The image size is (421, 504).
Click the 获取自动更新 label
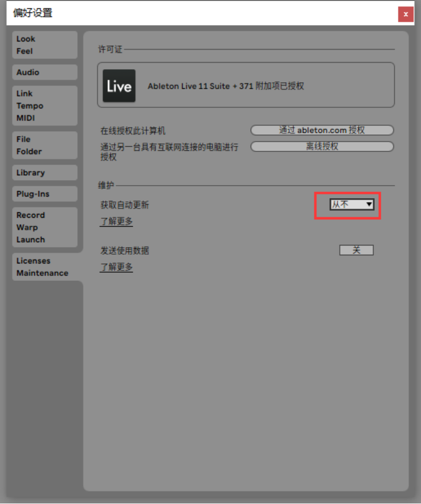coord(125,205)
